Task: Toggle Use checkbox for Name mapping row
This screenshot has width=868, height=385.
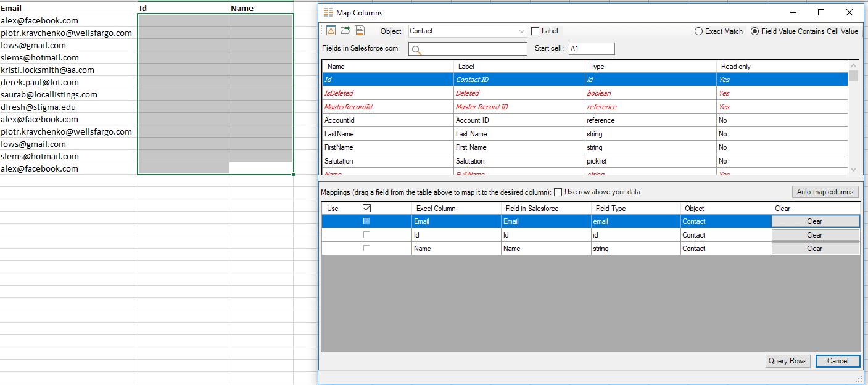Action: pyautogui.click(x=366, y=248)
